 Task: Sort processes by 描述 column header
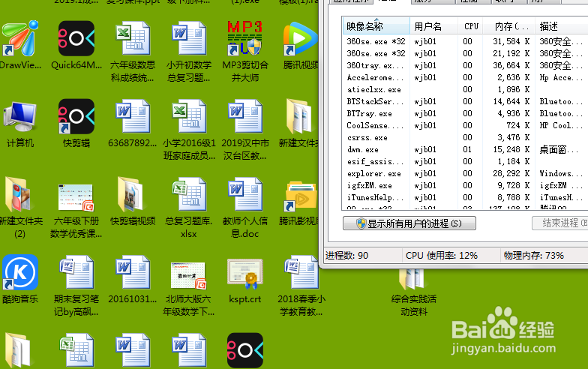click(561, 26)
